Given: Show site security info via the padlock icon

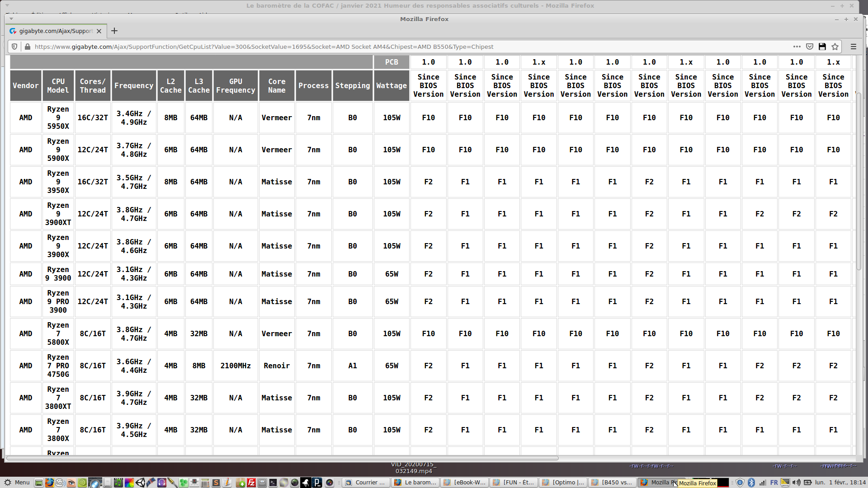Looking at the screenshot, I should click(28, 47).
